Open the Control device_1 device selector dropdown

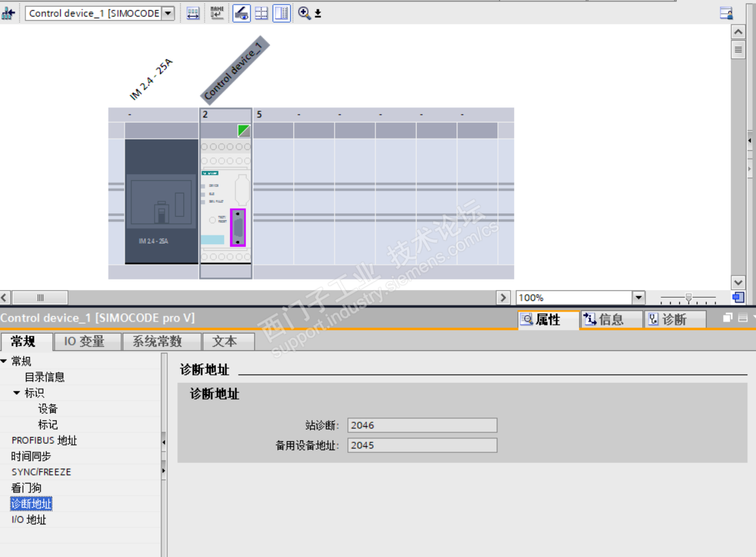pyautogui.click(x=168, y=13)
